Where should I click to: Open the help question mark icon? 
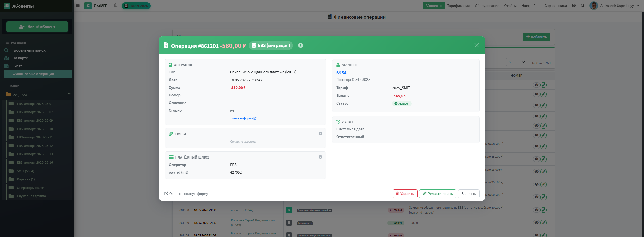coord(574,6)
